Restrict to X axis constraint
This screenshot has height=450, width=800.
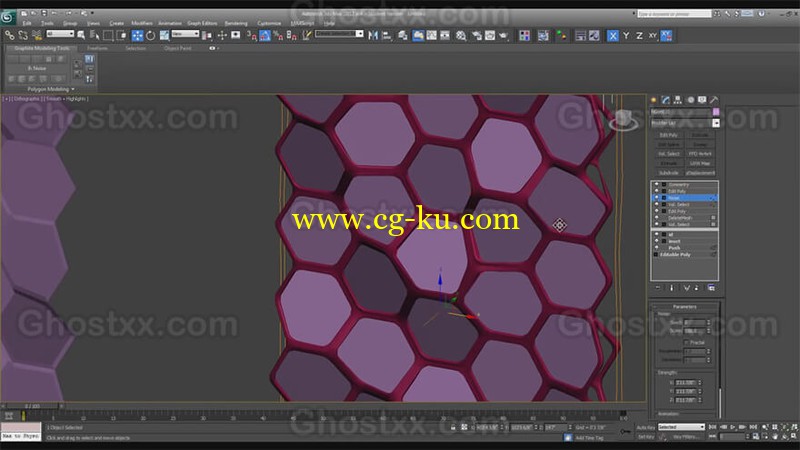(x=612, y=35)
